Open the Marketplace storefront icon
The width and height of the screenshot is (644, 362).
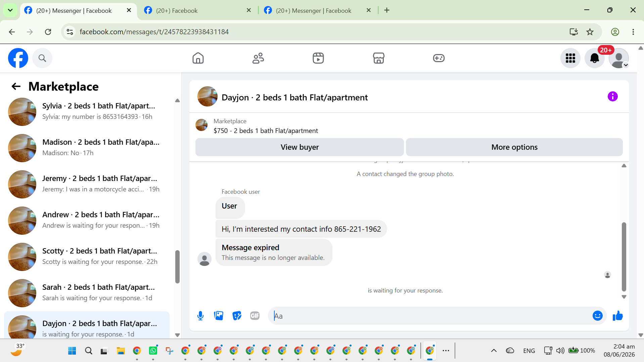tap(378, 58)
